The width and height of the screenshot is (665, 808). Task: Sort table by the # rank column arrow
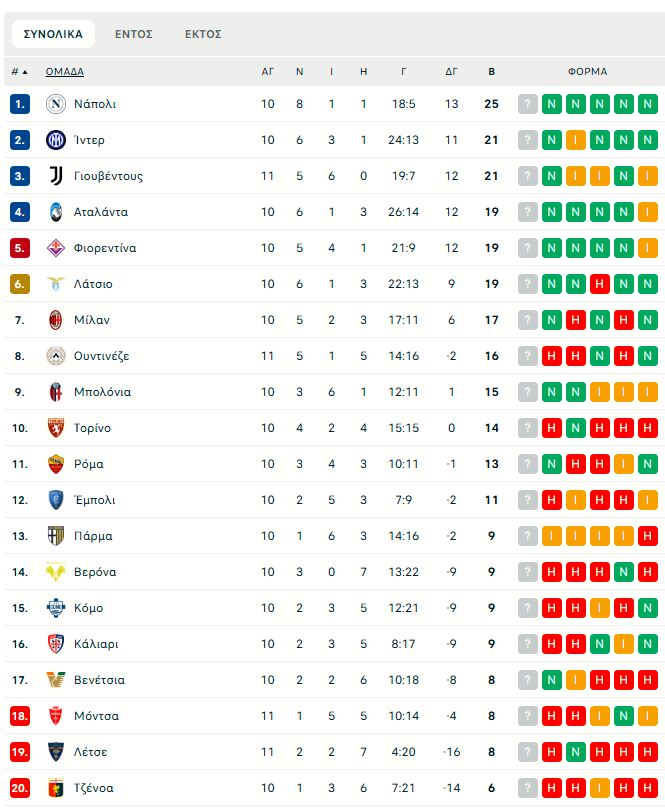(x=24, y=72)
